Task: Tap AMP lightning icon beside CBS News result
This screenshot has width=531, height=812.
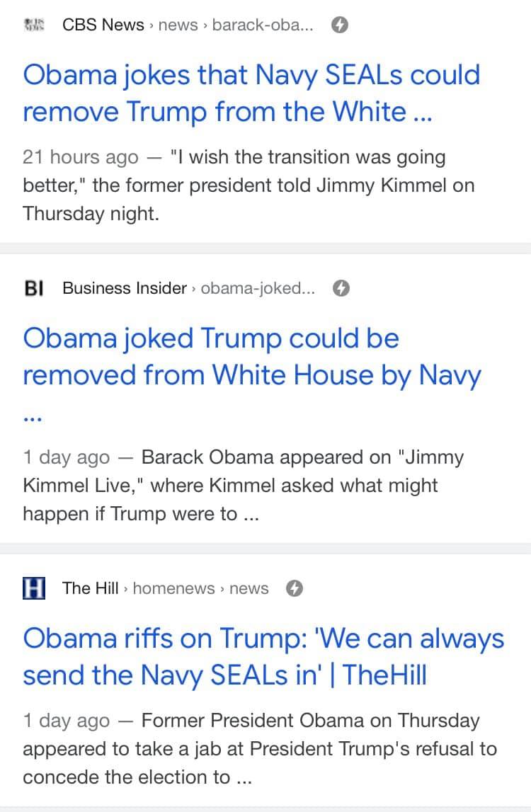Action: pyautogui.click(x=340, y=24)
